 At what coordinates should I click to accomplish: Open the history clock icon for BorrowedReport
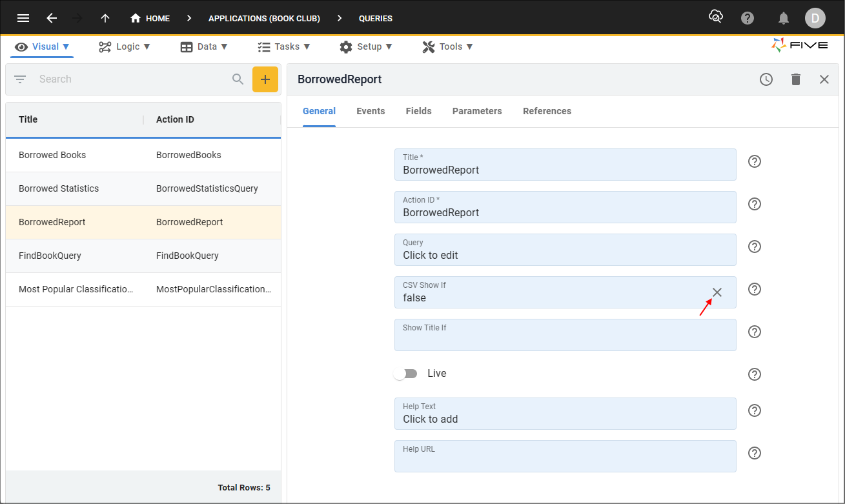766,79
